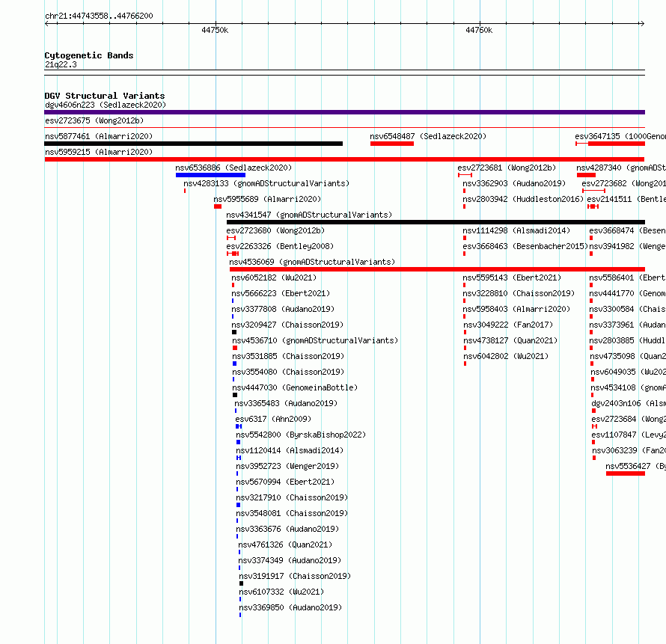Viewport: 666px width, 644px height.
Task: Select nsv3554080 (Chaisson2019) label
Action: (x=288, y=372)
